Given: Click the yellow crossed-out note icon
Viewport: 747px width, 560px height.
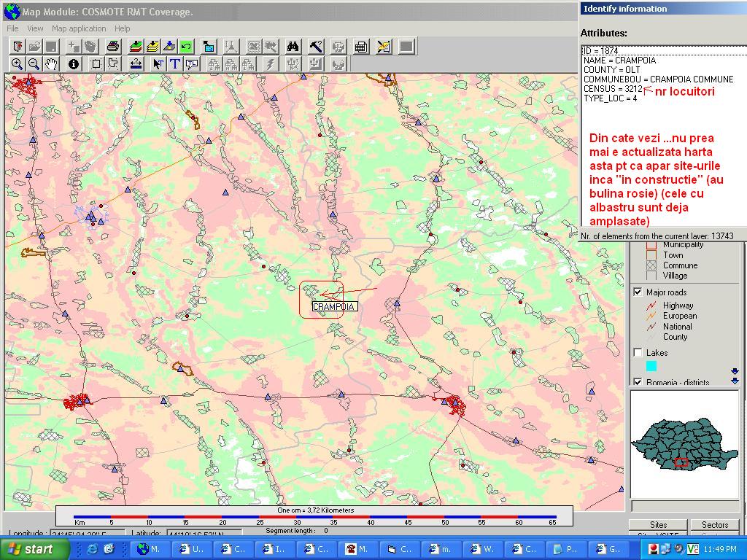Looking at the screenshot, I should click(384, 47).
